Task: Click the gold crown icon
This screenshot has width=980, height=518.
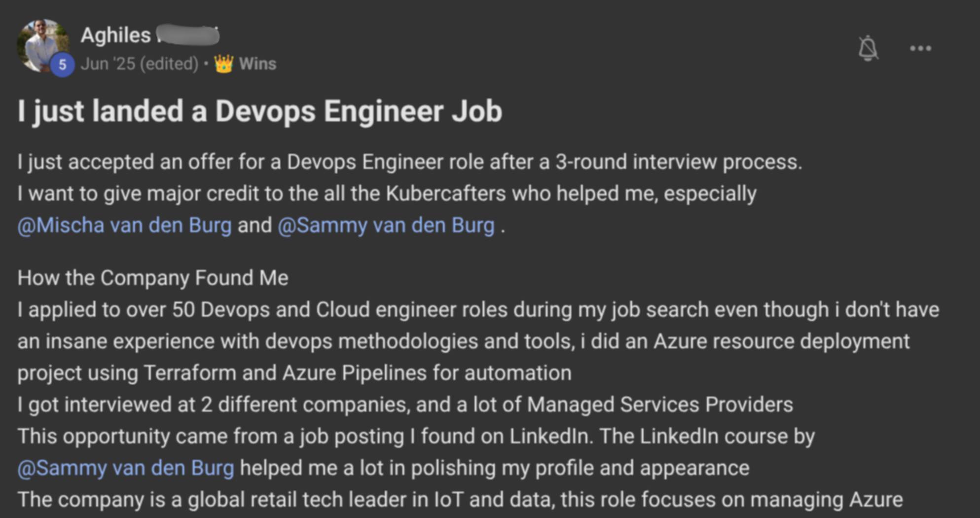Action: tap(223, 64)
